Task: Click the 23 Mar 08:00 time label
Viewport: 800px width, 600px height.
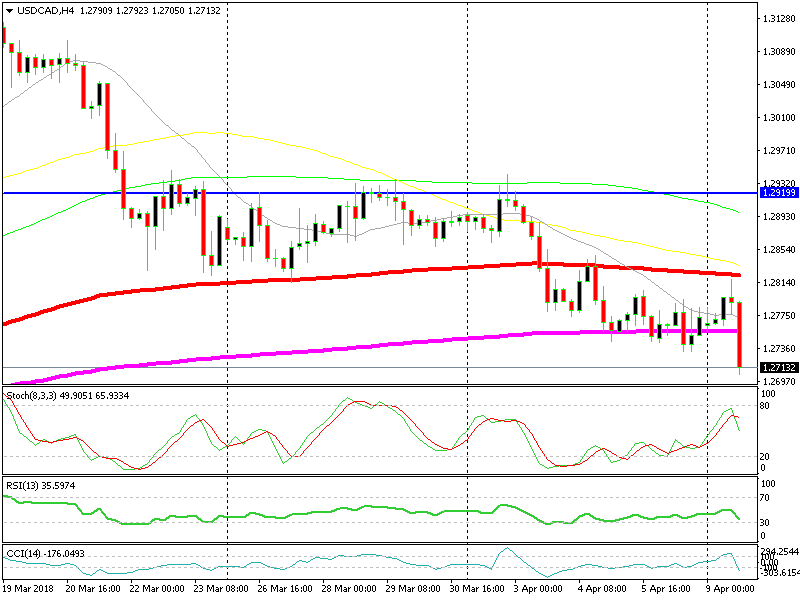Action: point(221,588)
